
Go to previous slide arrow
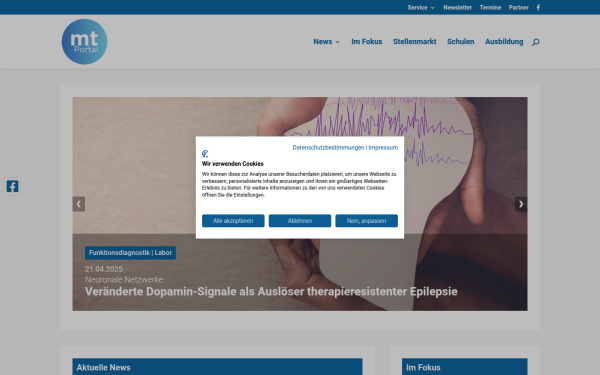pos(79,204)
